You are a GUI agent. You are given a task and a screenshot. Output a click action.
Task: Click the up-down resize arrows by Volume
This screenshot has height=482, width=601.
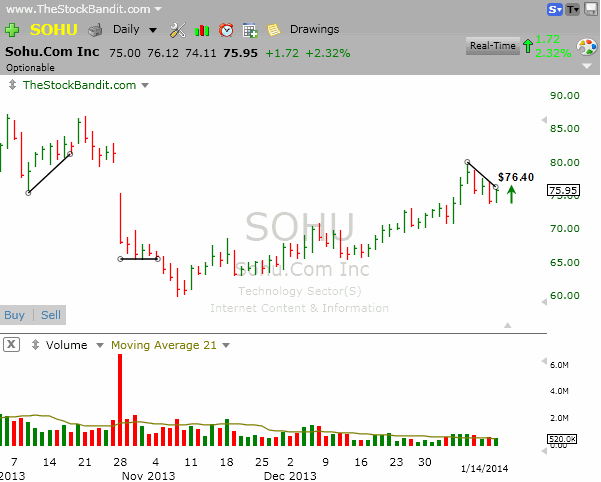pyautogui.click(x=37, y=345)
